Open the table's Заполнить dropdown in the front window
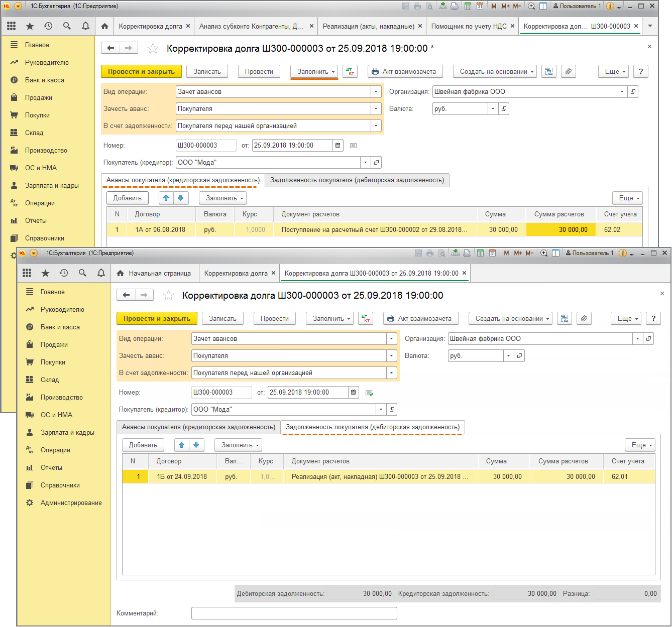Viewport: 672px width, 627px height. (x=239, y=445)
